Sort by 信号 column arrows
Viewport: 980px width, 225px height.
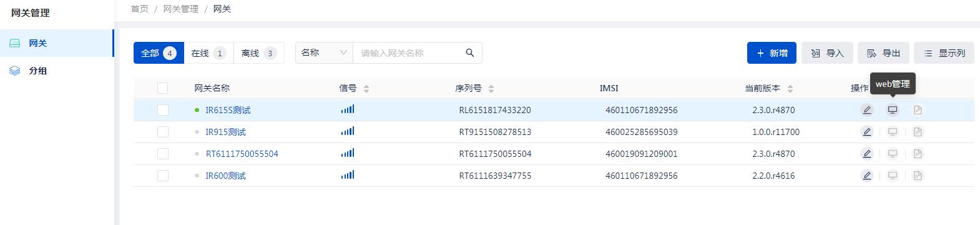point(366,89)
